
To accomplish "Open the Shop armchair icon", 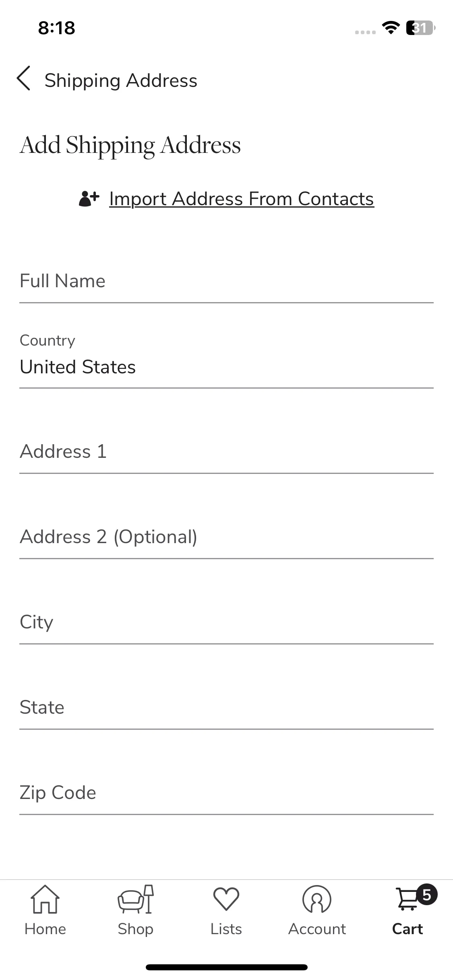I will pyautogui.click(x=136, y=899).
